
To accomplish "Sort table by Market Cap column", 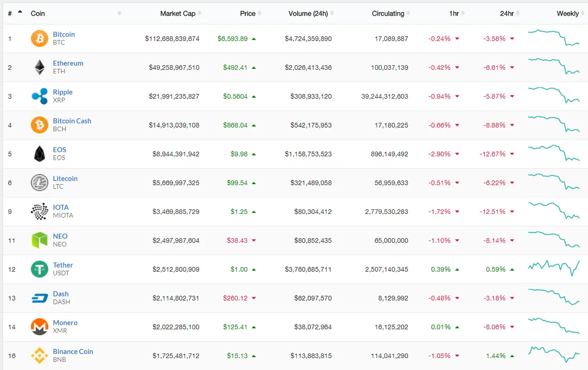I will [177, 13].
